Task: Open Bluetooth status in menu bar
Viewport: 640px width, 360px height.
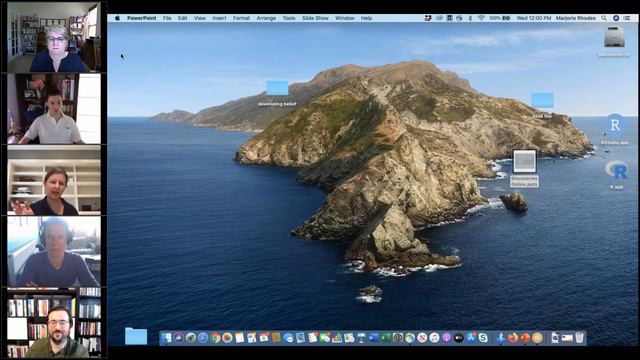Action: (x=470, y=18)
